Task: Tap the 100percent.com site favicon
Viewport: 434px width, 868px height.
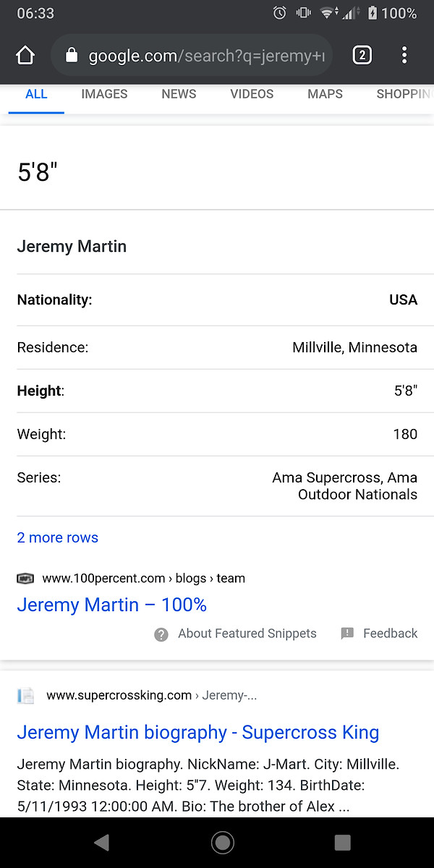Action: 25,579
